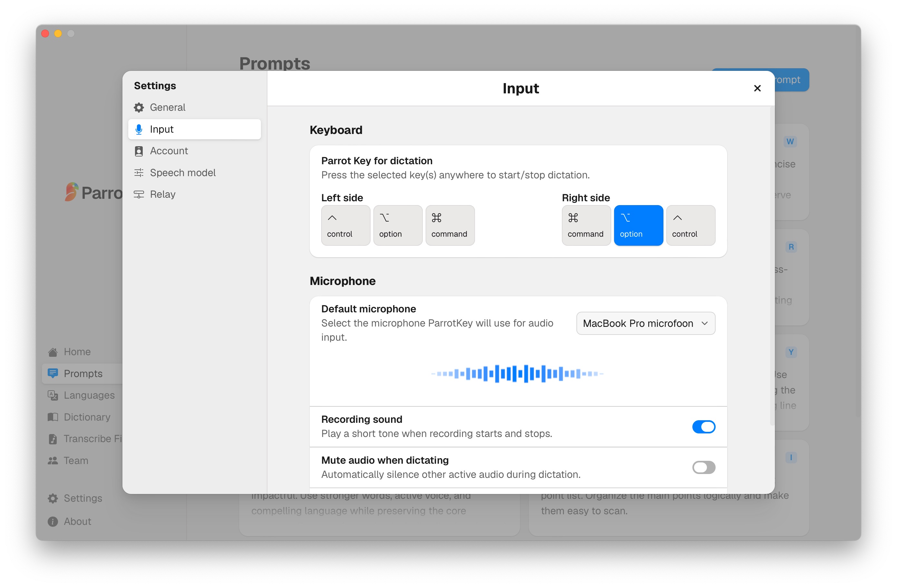The width and height of the screenshot is (897, 588).
Task: Go to General settings tab label
Action: [x=167, y=107]
